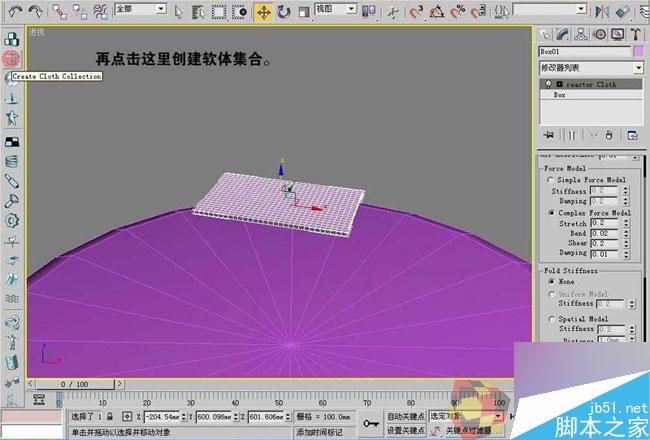
Task: Click the 自动关键点 Auto Key button
Action: coord(406,416)
